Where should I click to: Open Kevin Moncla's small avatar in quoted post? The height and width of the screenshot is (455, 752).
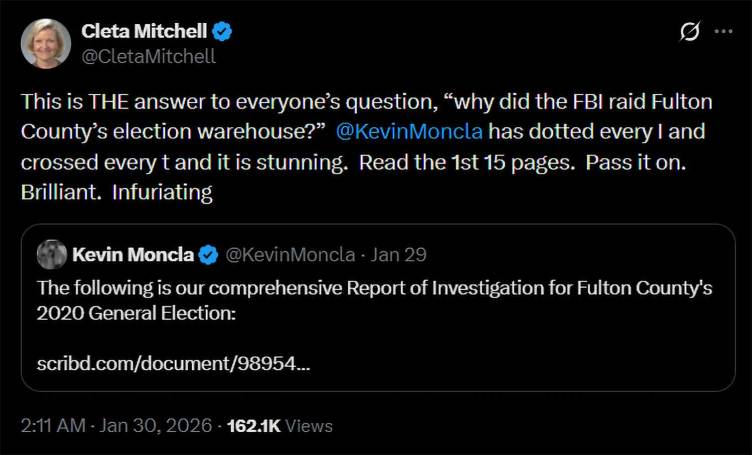[x=52, y=255]
